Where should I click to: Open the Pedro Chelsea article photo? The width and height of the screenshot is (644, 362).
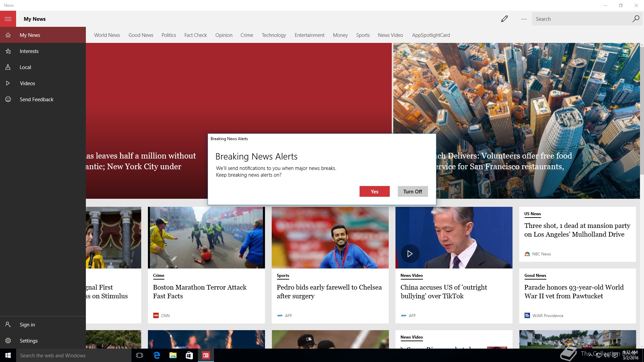330,237
